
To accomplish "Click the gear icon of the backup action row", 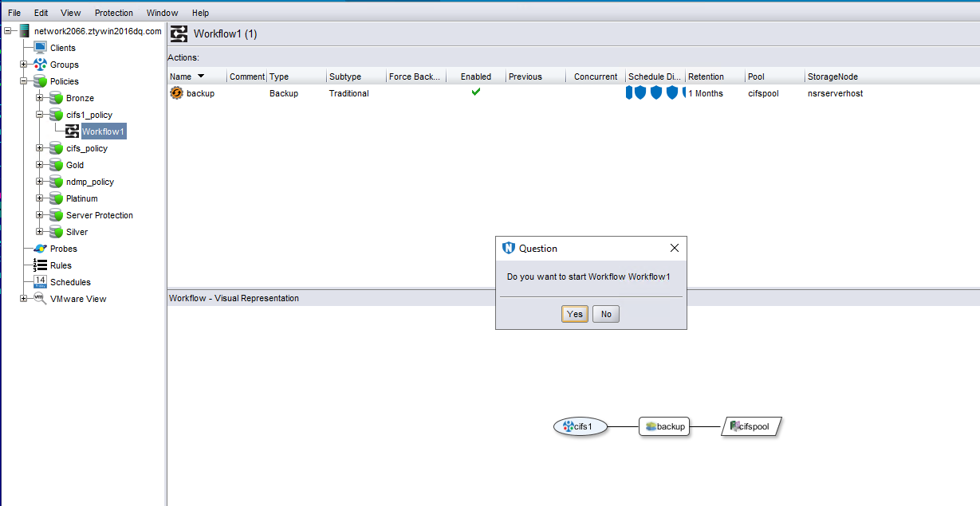I will click(177, 93).
